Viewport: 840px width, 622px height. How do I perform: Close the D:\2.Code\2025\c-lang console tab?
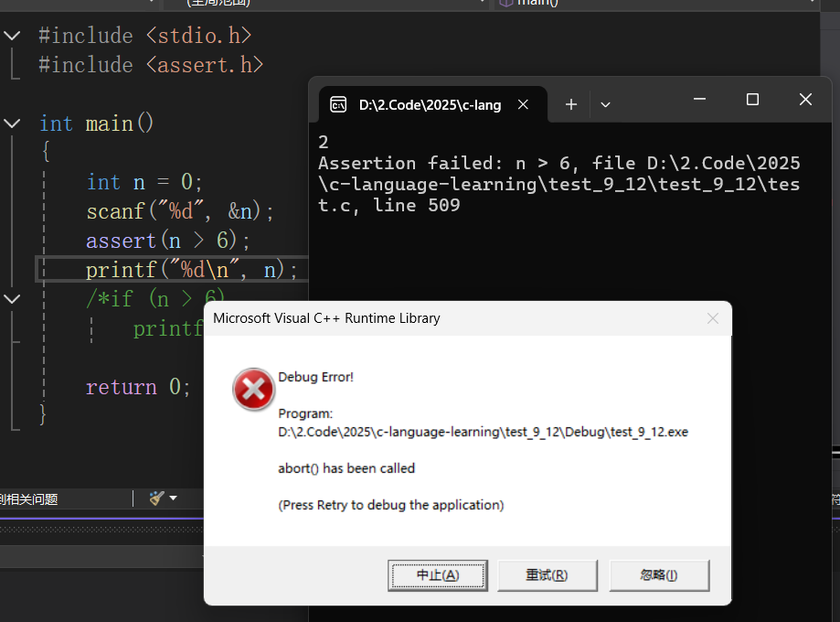pos(524,104)
